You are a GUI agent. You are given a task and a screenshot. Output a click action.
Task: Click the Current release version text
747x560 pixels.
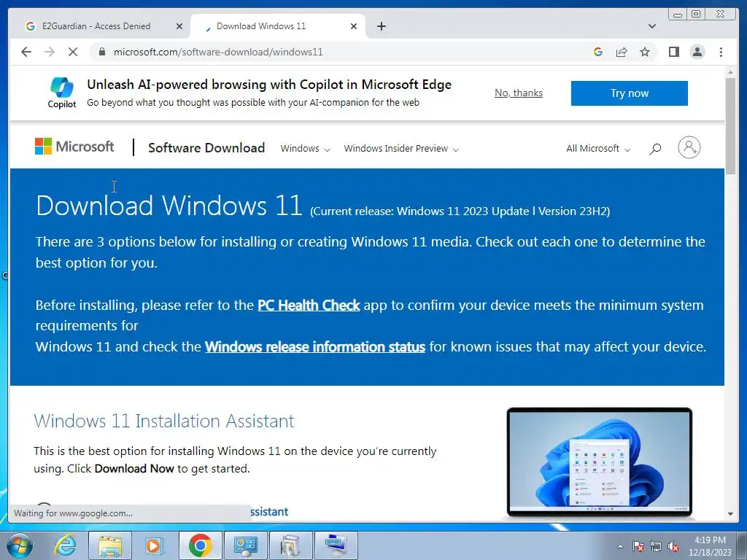(x=460, y=211)
